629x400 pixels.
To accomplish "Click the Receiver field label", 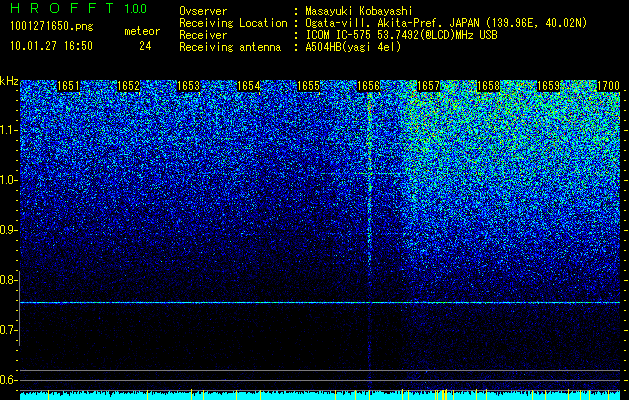I will [x=203, y=35].
